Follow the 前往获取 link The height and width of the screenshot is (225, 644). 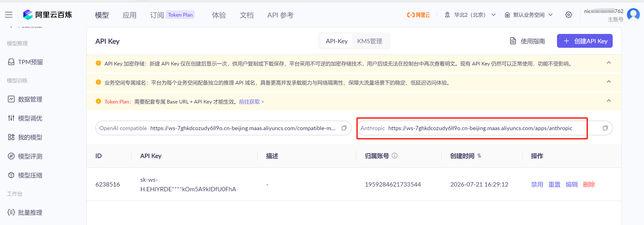[251, 102]
